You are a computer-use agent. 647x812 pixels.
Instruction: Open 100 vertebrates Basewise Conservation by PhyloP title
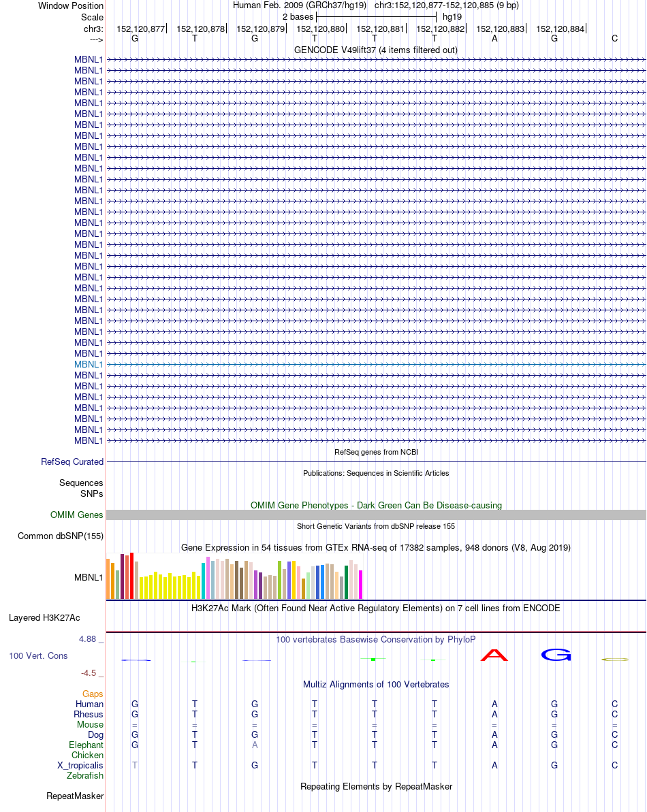click(375, 640)
